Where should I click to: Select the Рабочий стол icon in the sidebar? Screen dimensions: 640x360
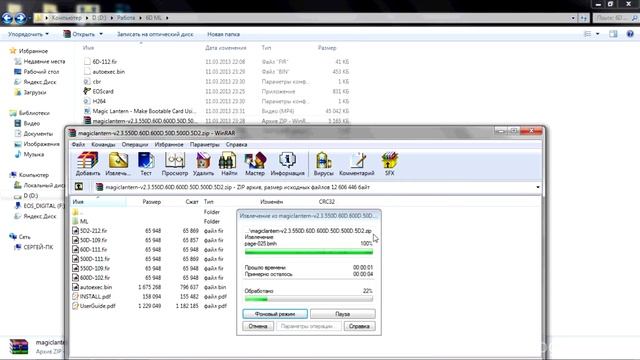[18, 71]
